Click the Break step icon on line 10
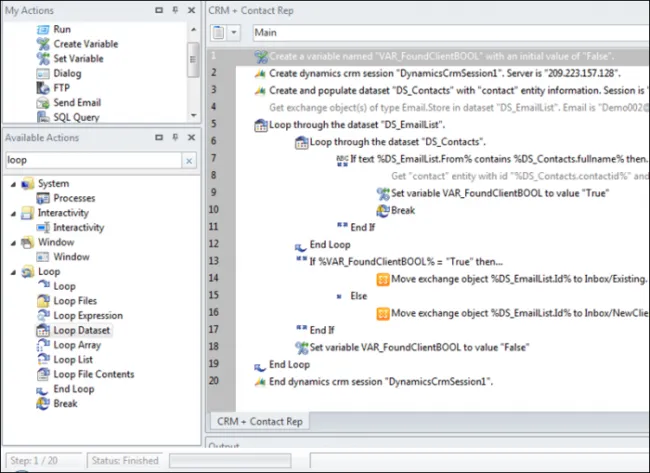650x473 pixels. [383, 211]
